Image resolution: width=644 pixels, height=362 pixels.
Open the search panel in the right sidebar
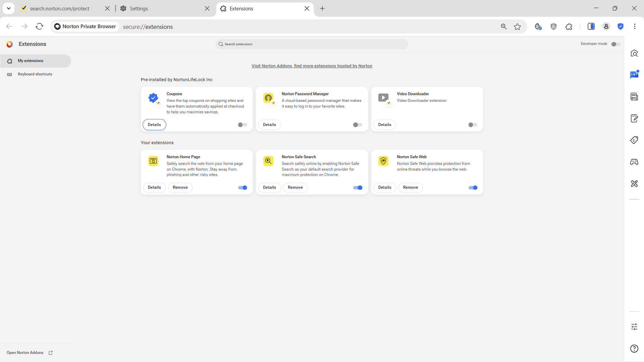(634, 53)
